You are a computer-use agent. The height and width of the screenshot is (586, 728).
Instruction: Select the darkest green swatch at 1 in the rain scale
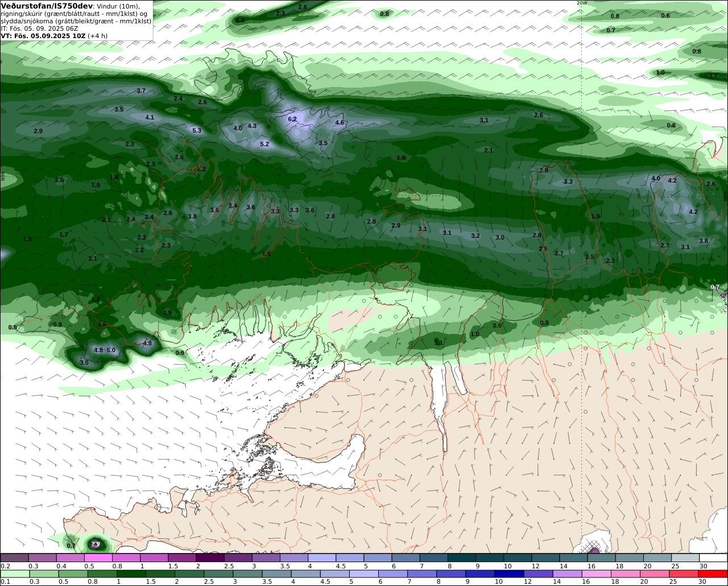[131, 573]
